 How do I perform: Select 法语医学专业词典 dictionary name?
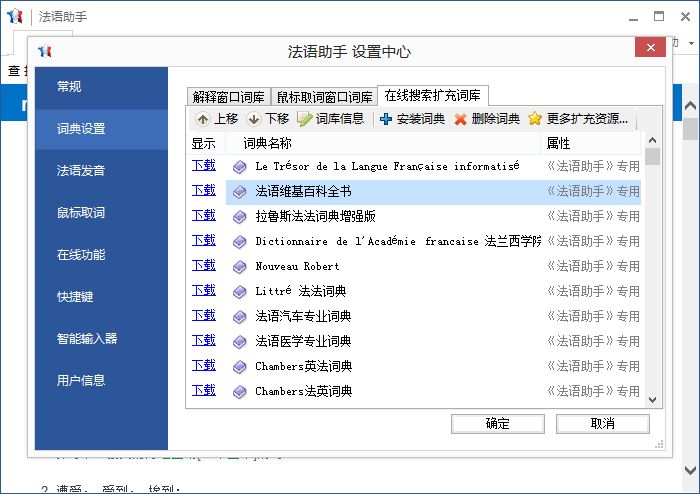[x=303, y=341]
